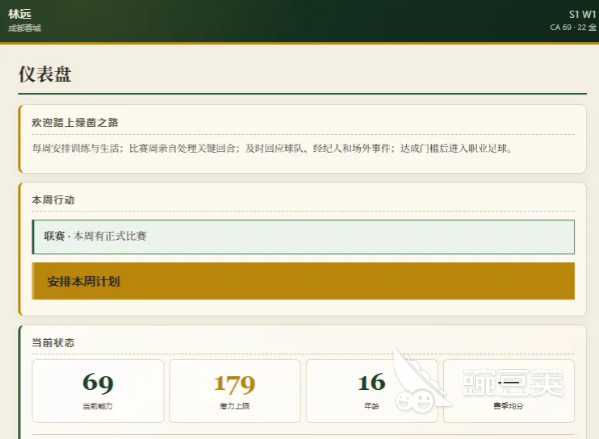Click the club name 成都蓉城
This screenshot has height=439, width=599.
click(24, 28)
